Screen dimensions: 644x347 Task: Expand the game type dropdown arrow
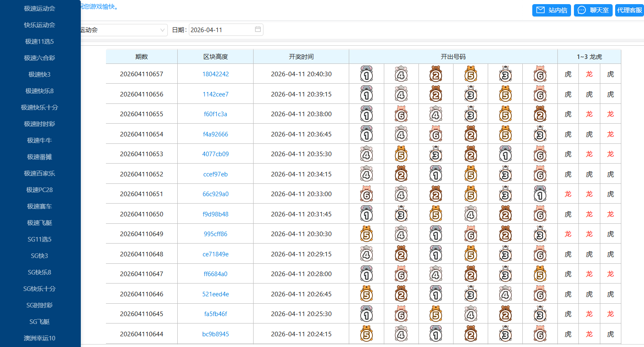(x=162, y=30)
